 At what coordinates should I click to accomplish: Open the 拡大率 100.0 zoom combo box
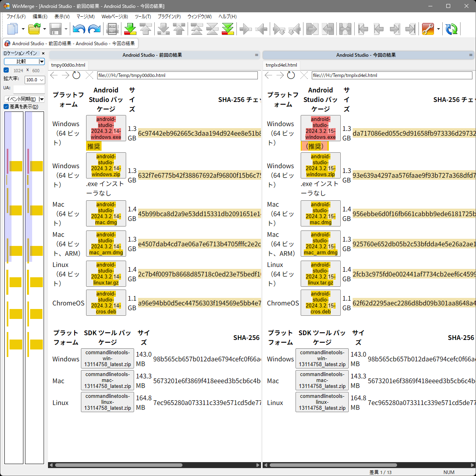tap(35, 80)
